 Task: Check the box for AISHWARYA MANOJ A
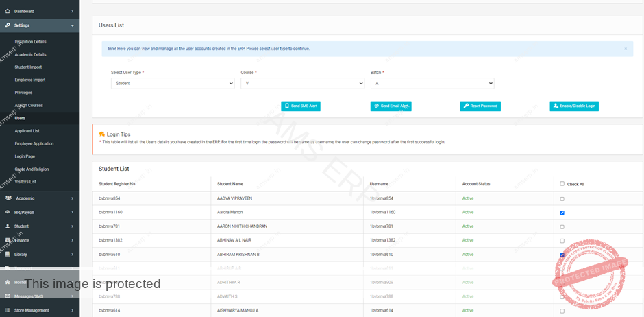click(x=562, y=312)
